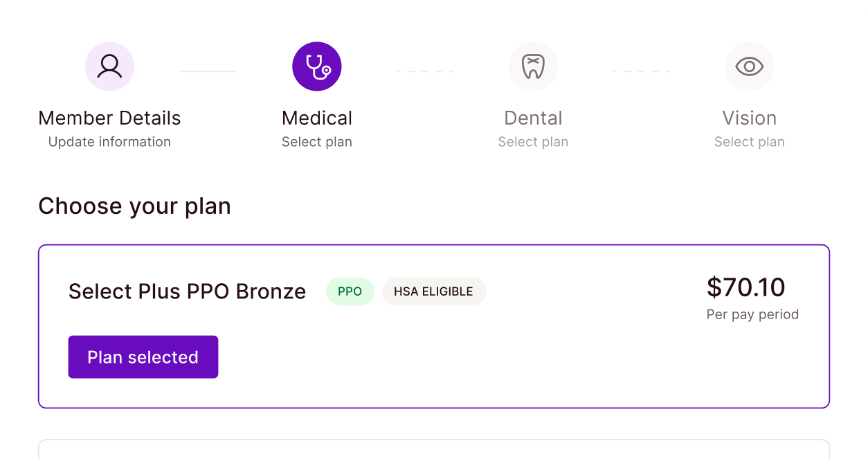Click the "Member Details" step label
Image resolution: width=868 pixels, height=459 pixels.
pyautogui.click(x=109, y=118)
